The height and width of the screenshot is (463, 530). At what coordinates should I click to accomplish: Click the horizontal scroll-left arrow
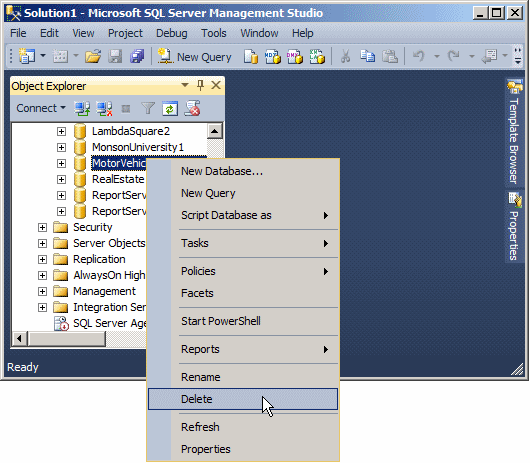pyautogui.click(x=20, y=339)
